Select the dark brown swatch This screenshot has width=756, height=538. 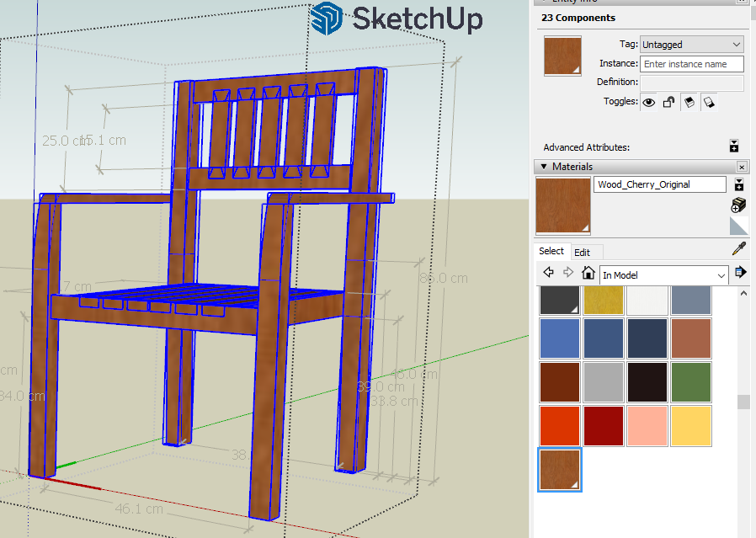point(560,382)
